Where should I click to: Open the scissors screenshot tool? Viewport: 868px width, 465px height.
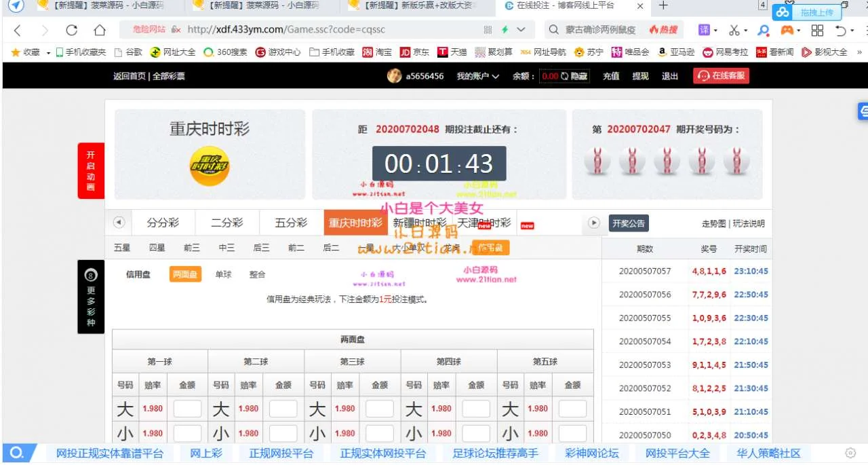click(x=734, y=31)
